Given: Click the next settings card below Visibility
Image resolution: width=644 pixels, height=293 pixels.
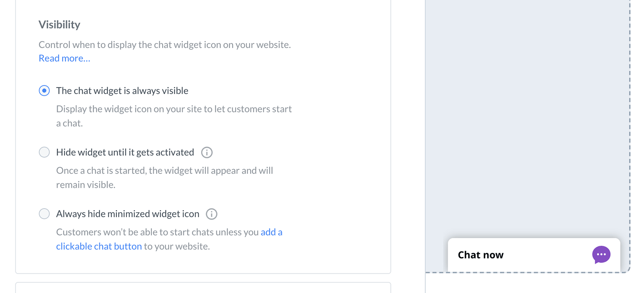Looking at the screenshot, I should pyautogui.click(x=203, y=289).
